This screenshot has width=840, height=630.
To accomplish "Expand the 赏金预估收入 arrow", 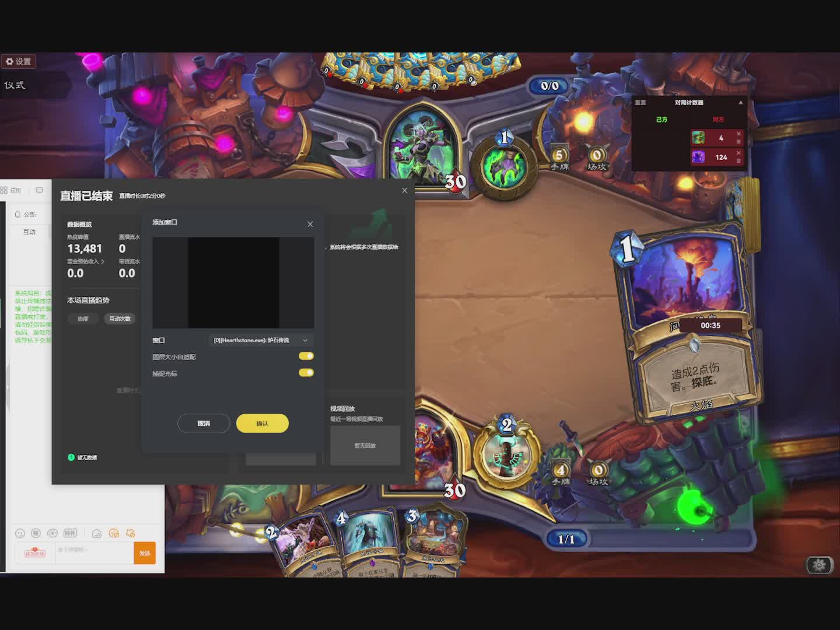I will click(103, 261).
